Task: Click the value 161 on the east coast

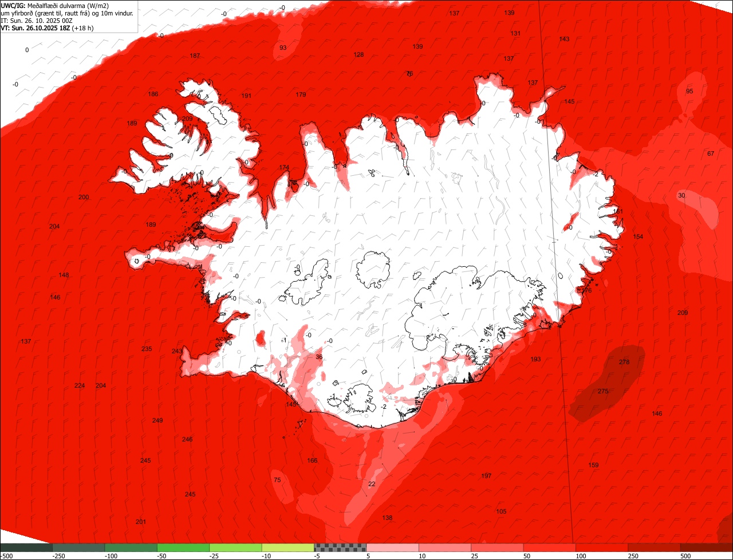Action: point(617,211)
